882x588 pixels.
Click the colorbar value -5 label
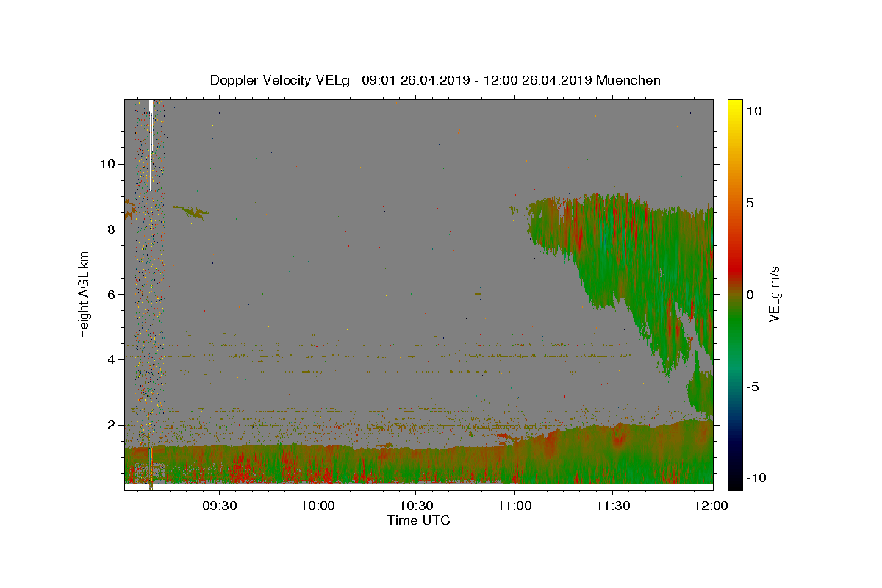[x=754, y=387]
